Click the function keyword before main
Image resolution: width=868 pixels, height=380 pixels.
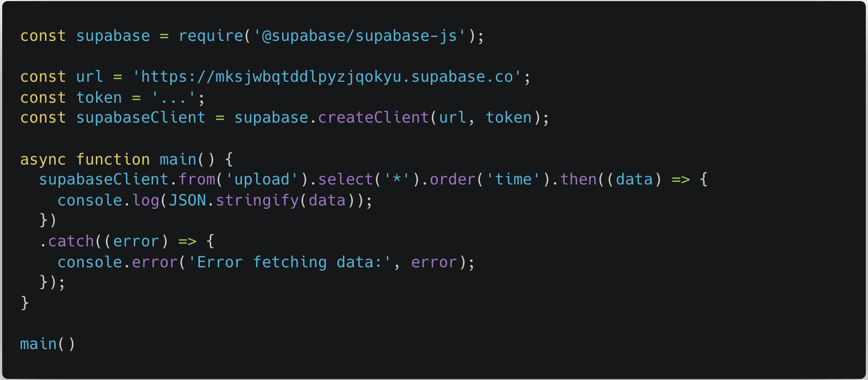coord(113,160)
